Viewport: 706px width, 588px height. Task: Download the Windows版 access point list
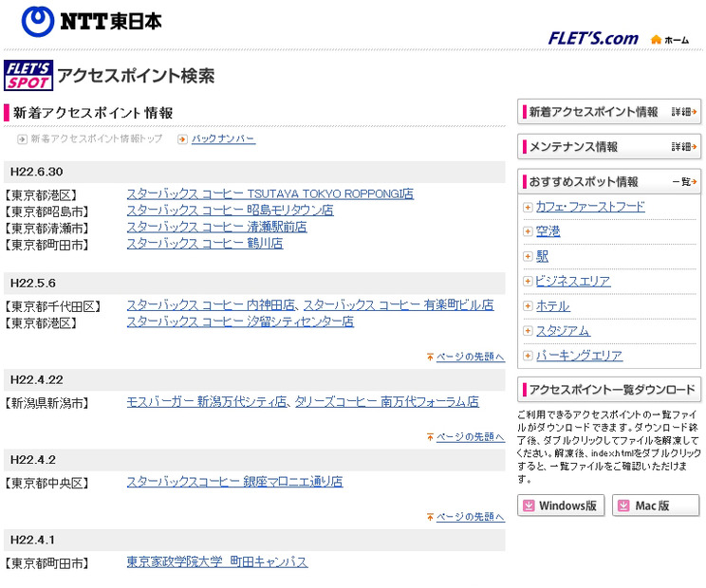(x=561, y=505)
